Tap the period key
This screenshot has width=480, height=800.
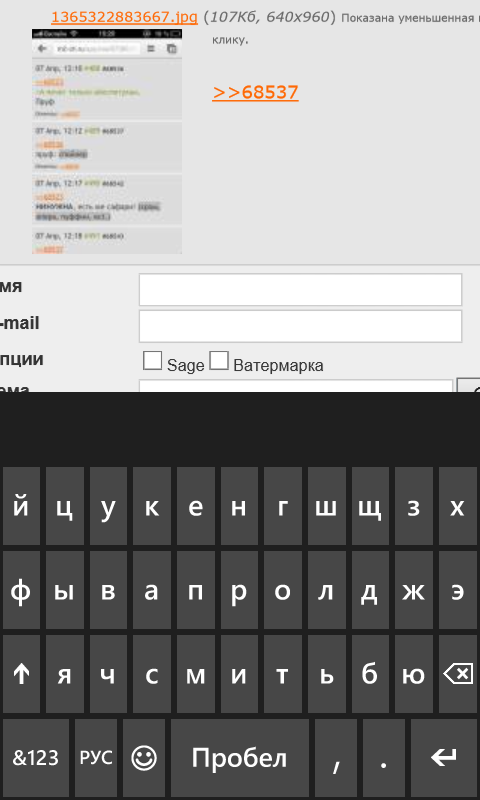click(x=384, y=758)
